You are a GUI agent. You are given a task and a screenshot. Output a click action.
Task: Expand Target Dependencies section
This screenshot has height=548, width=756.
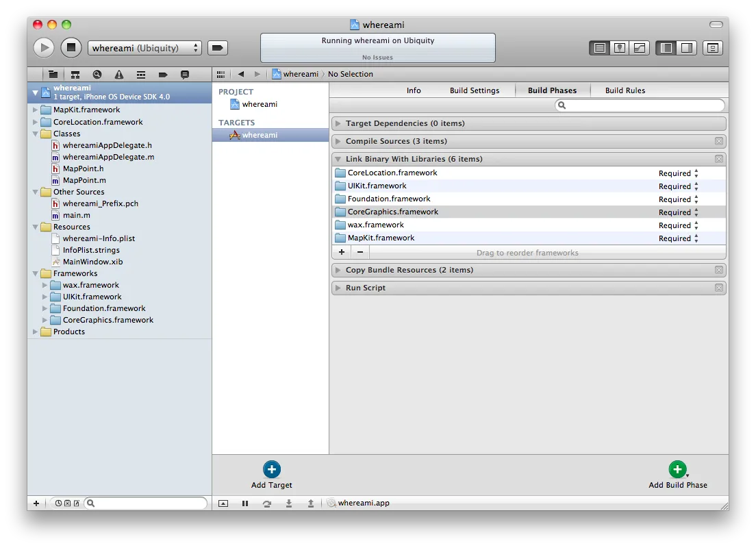pos(338,123)
